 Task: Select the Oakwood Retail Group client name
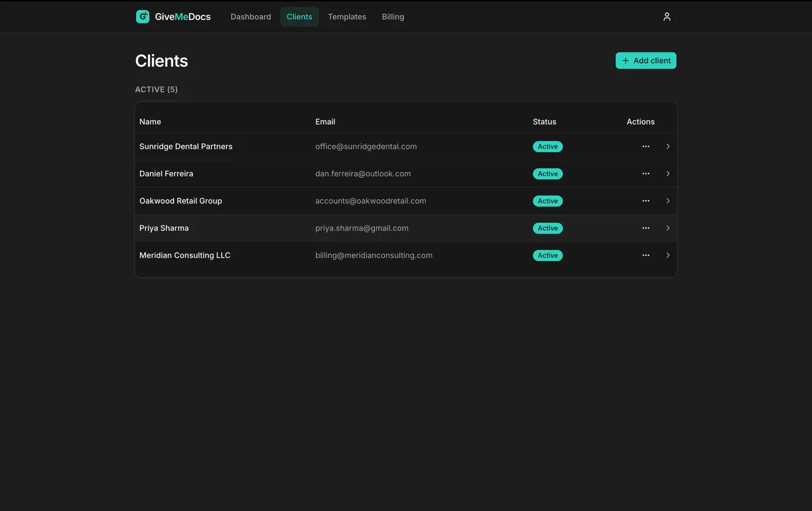point(180,201)
